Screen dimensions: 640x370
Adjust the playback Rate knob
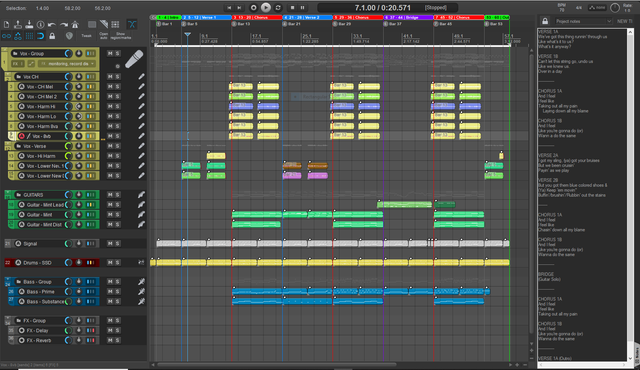click(x=615, y=8)
